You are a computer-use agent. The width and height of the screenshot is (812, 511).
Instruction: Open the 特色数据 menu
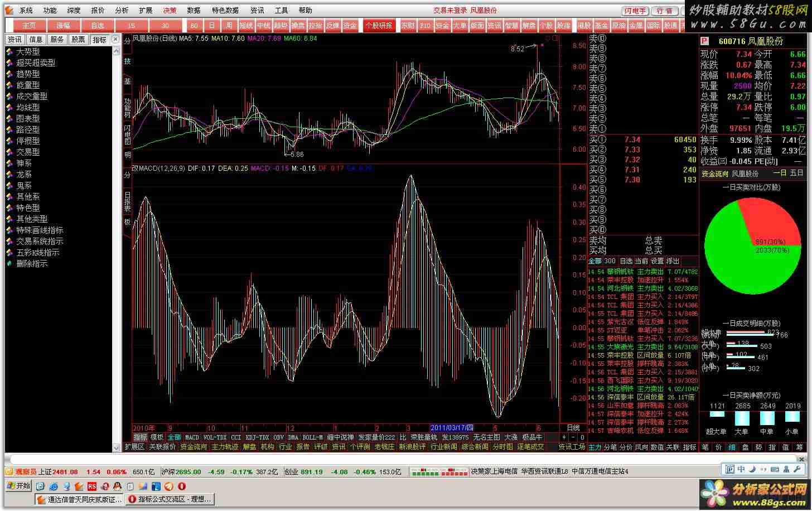[225, 10]
